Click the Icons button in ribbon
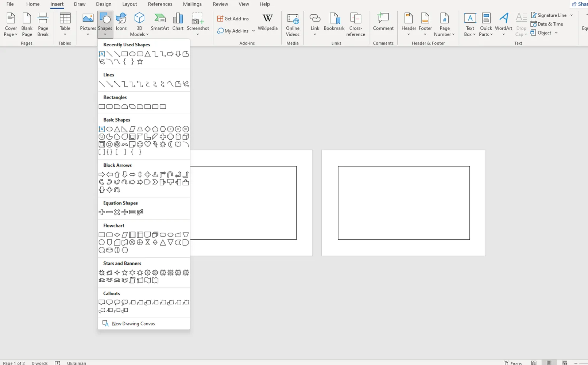The height and width of the screenshot is (365, 588). point(121,22)
